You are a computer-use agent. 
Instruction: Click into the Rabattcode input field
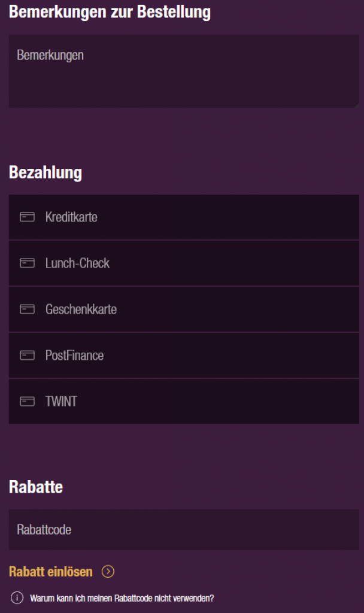click(x=183, y=530)
